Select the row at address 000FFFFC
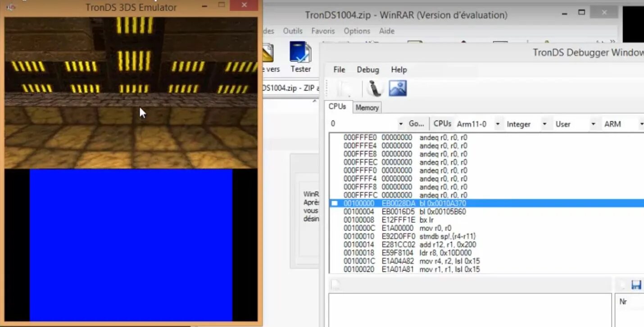The image size is (644, 327). [x=487, y=195]
